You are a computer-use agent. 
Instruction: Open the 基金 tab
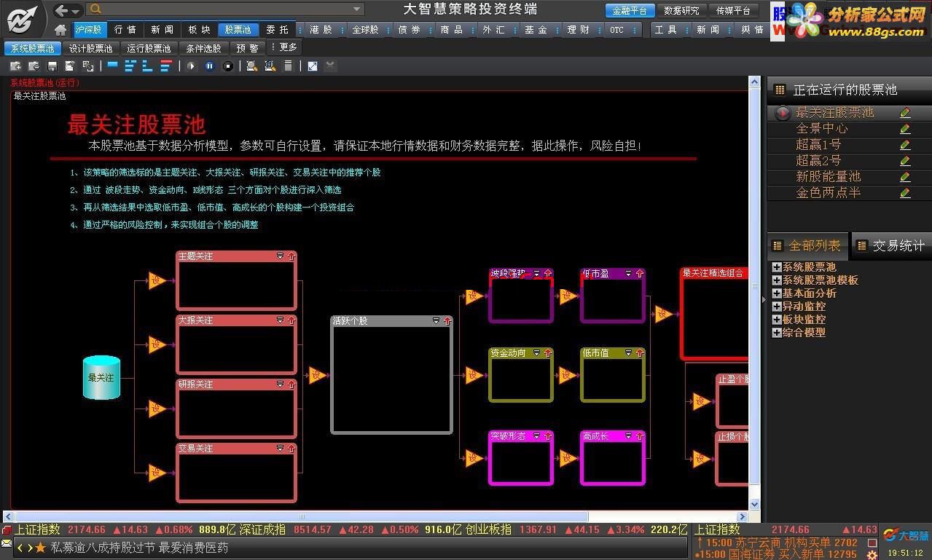(x=536, y=30)
